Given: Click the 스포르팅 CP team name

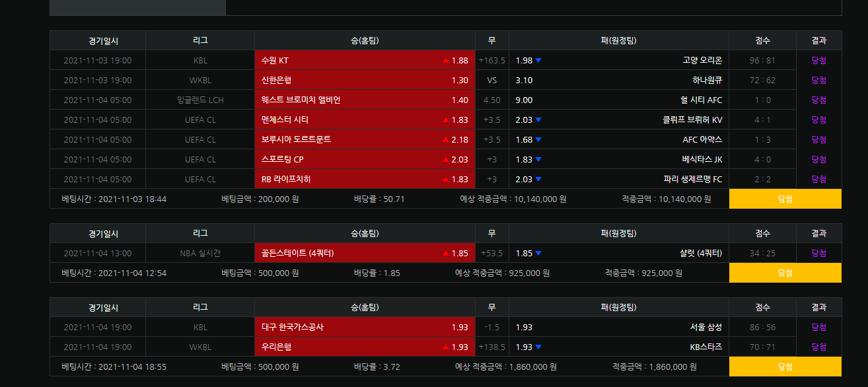Looking at the screenshot, I should click(283, 159).
